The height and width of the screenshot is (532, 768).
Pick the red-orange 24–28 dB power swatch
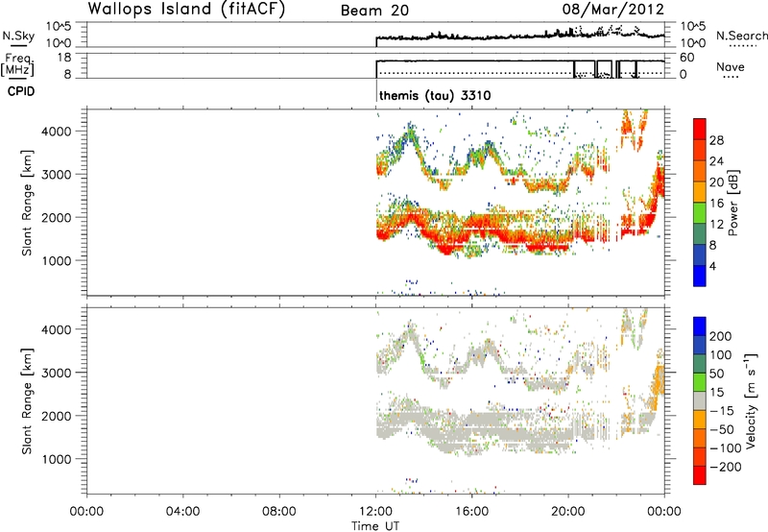[700, 150]
